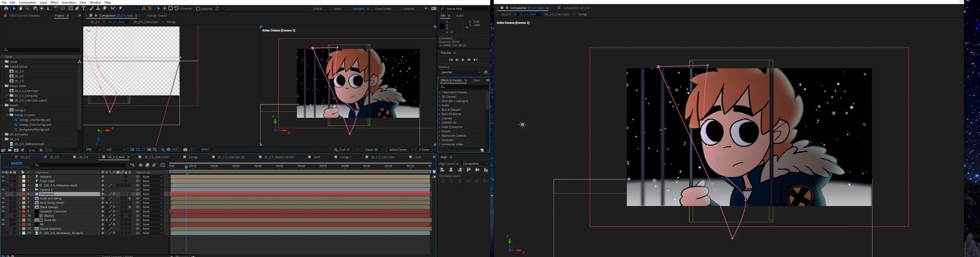Select the Roto Brush tool
The width and height of the screenshot is (980, 257).
coord(113,8)
